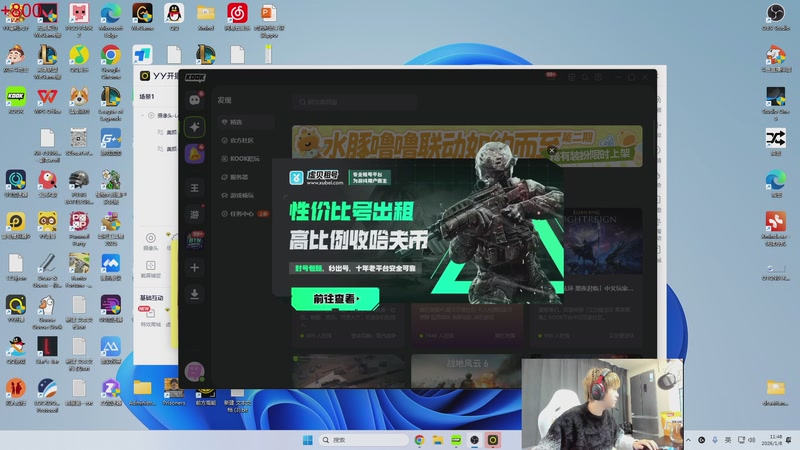Select 场景1 tab in YY window
Image resolution: width=800 pixels, height=450 pixels.
pyautogui.click(x=147, y=96)
